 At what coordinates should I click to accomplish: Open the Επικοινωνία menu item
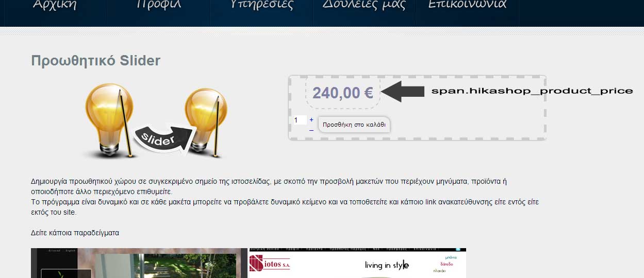pos(467,5)
